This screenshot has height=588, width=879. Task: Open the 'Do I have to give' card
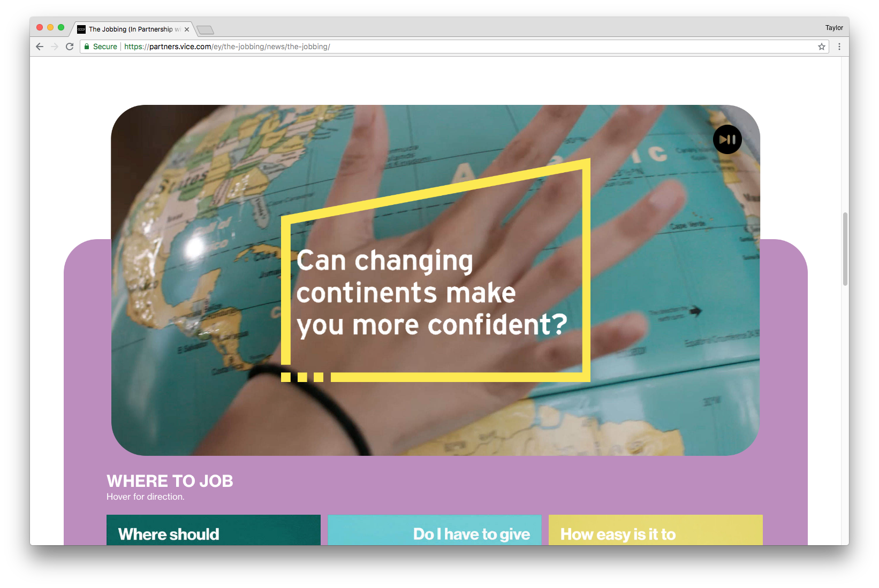pyautogui.click(x=435, y=530)
